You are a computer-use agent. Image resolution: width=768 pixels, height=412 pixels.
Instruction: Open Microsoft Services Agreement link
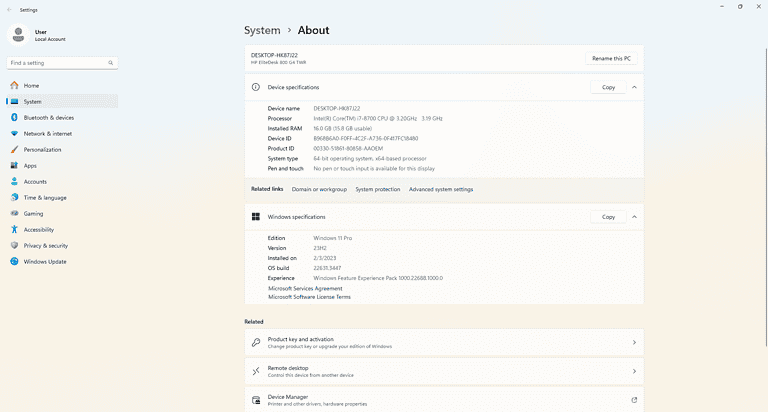305,289
